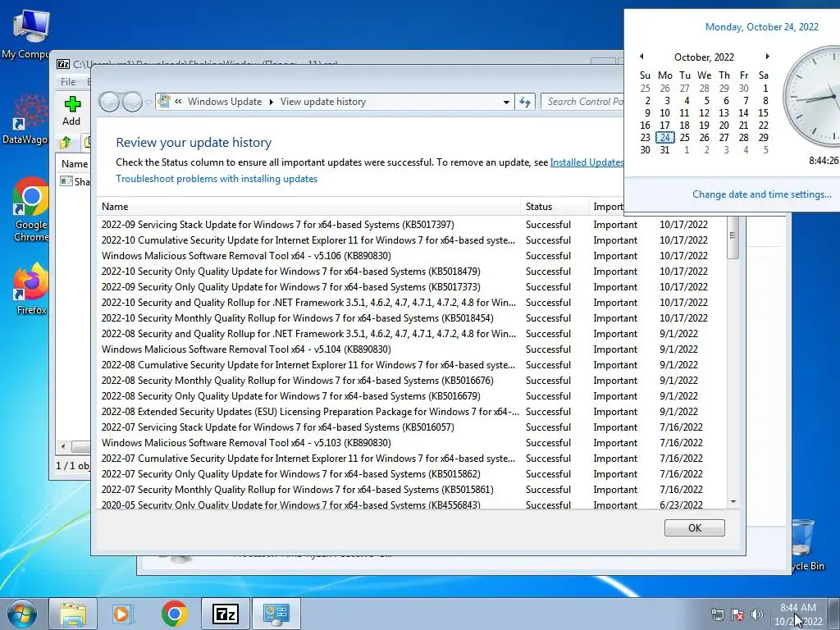Select the KB5017373 Security Only update row

click(412, 286)
